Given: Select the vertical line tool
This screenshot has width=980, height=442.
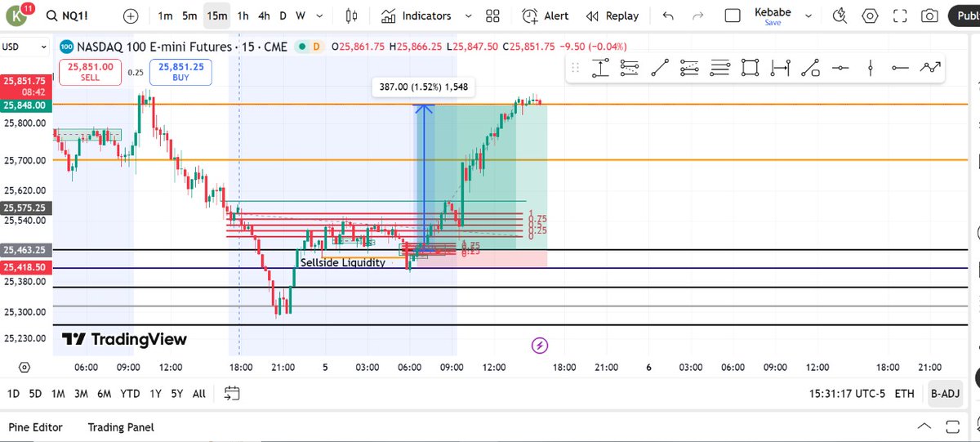Looking at the screenshot, I should [871, 69].
